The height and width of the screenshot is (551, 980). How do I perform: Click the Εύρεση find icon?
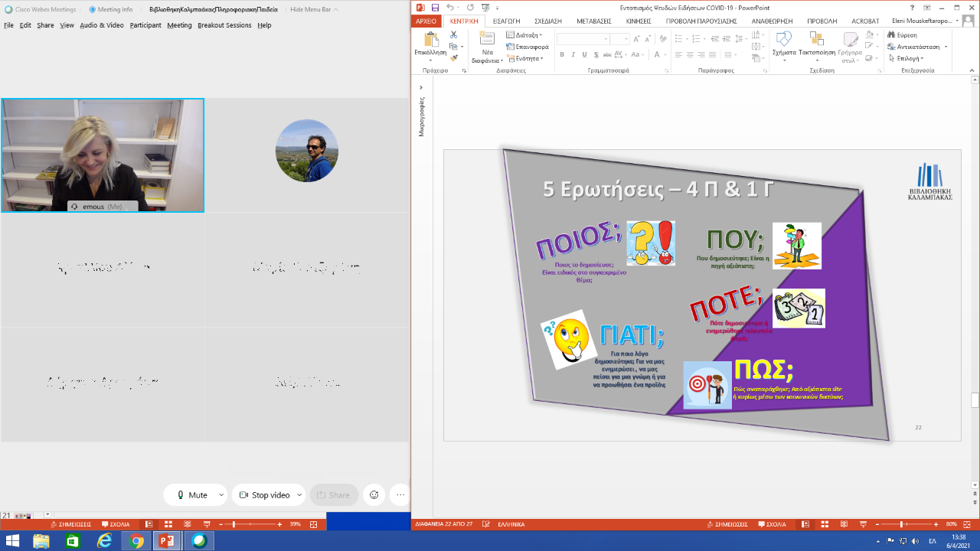pos(902,35)
